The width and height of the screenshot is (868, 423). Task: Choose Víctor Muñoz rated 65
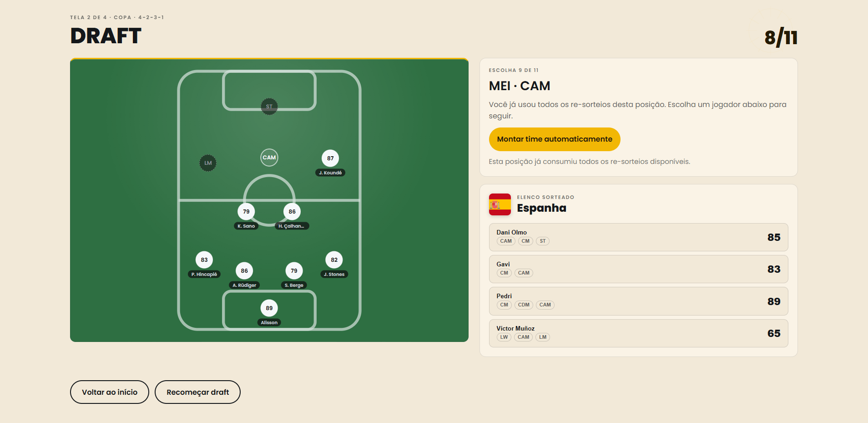(639, 333)
